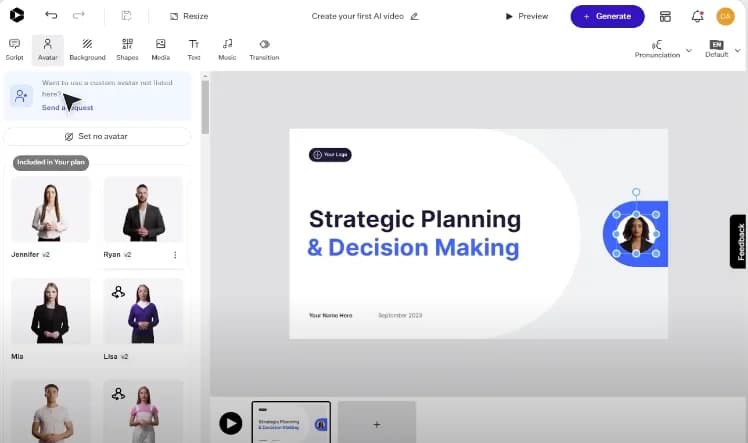Click the Your Logo placeholder on slide
This screenshot has height=443, width=748.
click(330, 155)
